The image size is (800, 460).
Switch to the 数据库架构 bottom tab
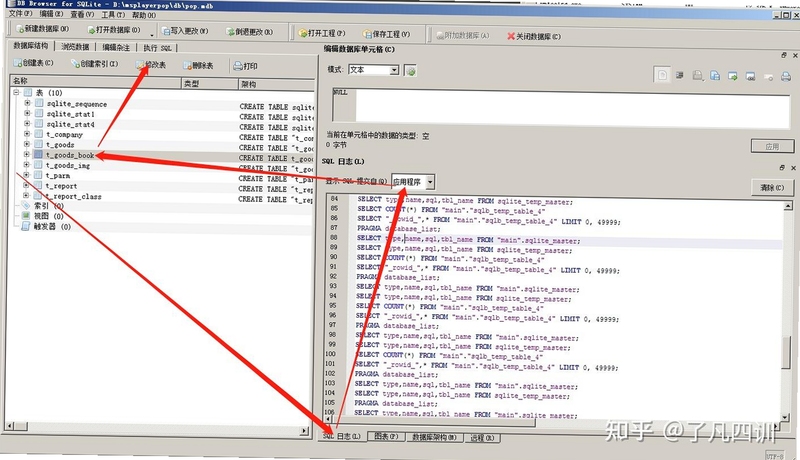pos(434,437)
